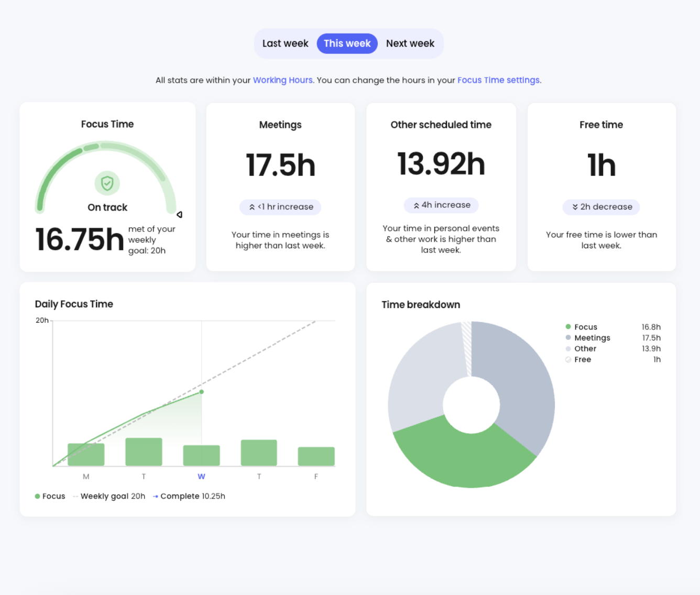Expand the Daily Focus Time chart options

pyautogui.click(x=74, y=304)
